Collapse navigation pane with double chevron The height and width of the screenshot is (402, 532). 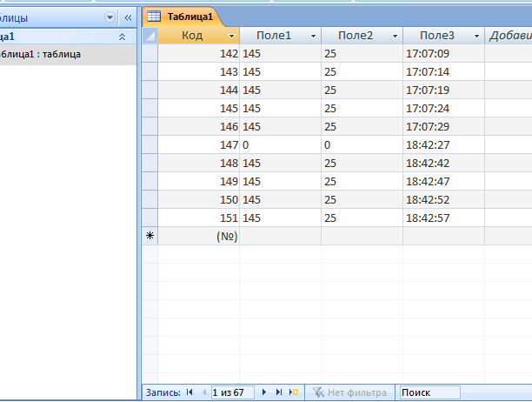pyautogui.click(x=127, y=17)
